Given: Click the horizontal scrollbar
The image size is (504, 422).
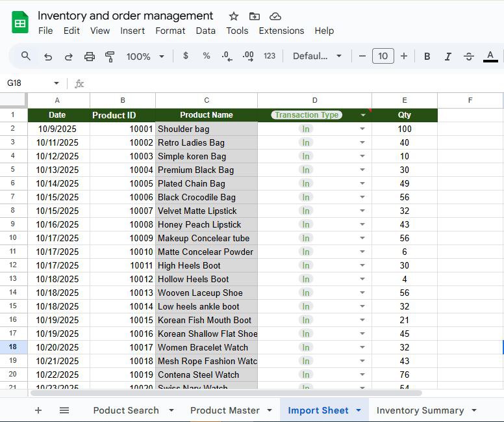Looking at the screenshot, I should pyautogui.click(x=226, y=393).
